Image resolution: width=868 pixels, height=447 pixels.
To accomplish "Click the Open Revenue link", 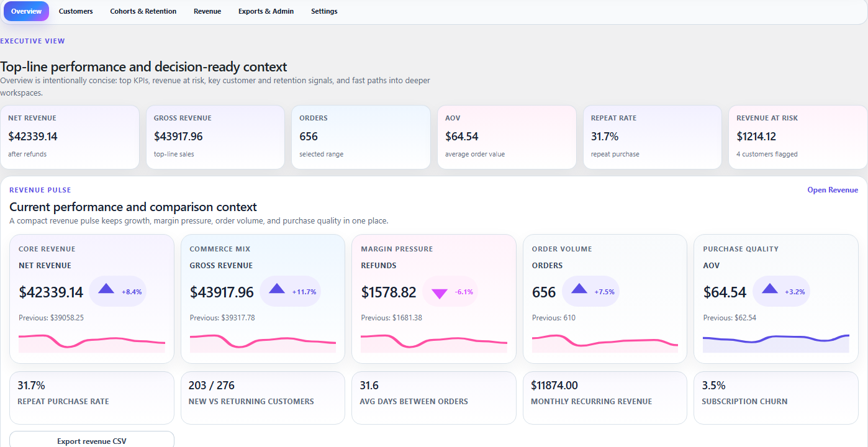I will pyautogui.click(x=832, y=190).
